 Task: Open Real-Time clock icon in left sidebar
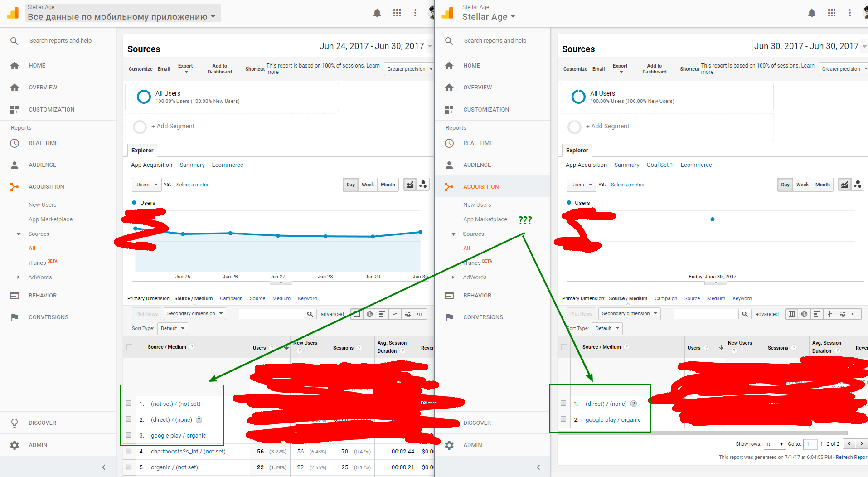coord(15,143)
